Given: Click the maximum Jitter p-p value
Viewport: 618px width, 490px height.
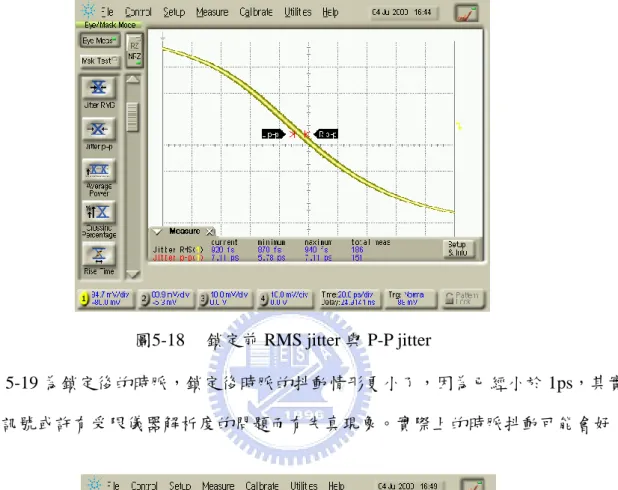Looking at the screenshot, I should pos(318,258).
